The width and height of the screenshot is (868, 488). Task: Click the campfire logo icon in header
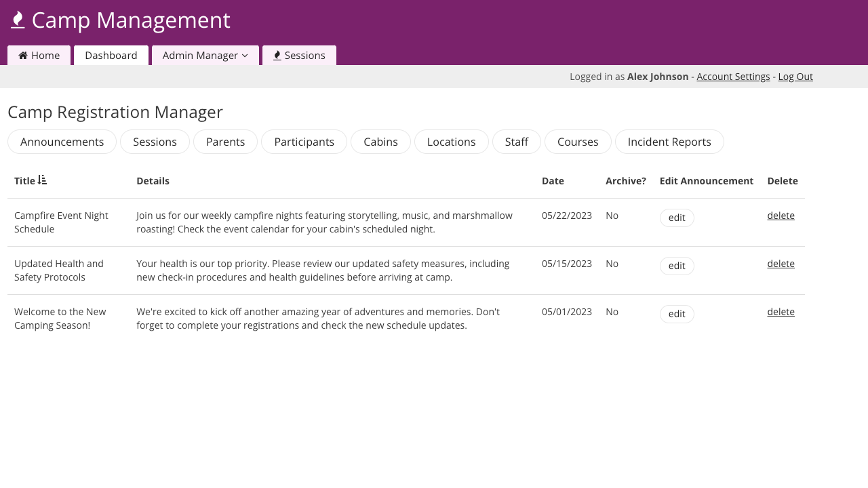click(18, 20)
